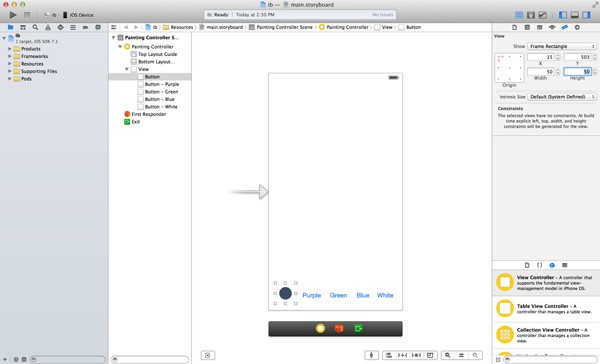Open the Attributes inspector icon
The image size is (600, 364).
(552, 28)
